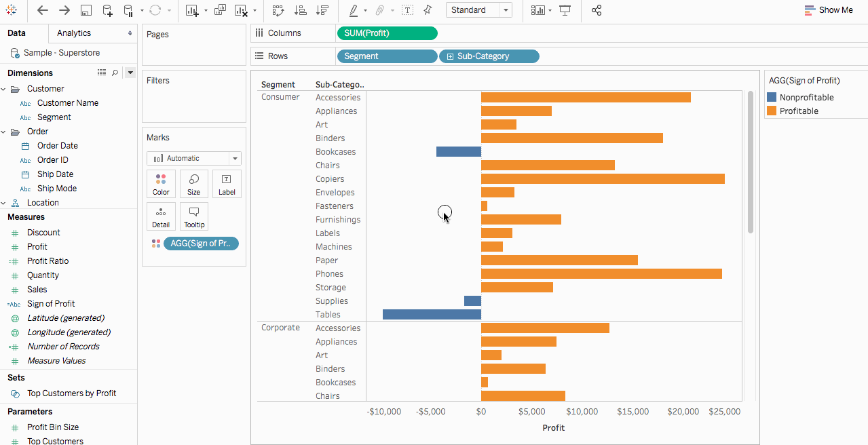This screenshot has width=868, height=445.
Task: Click the search icon in the Data pane
Action: coord(114,73)
